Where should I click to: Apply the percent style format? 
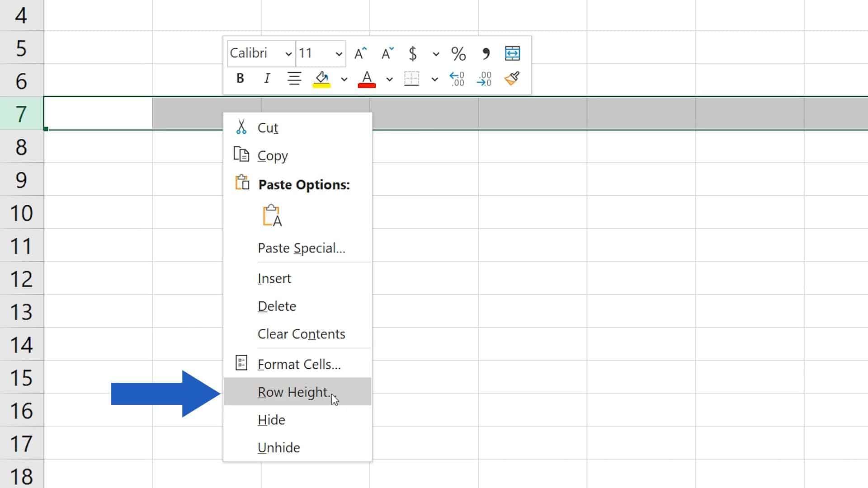(458, 53)
